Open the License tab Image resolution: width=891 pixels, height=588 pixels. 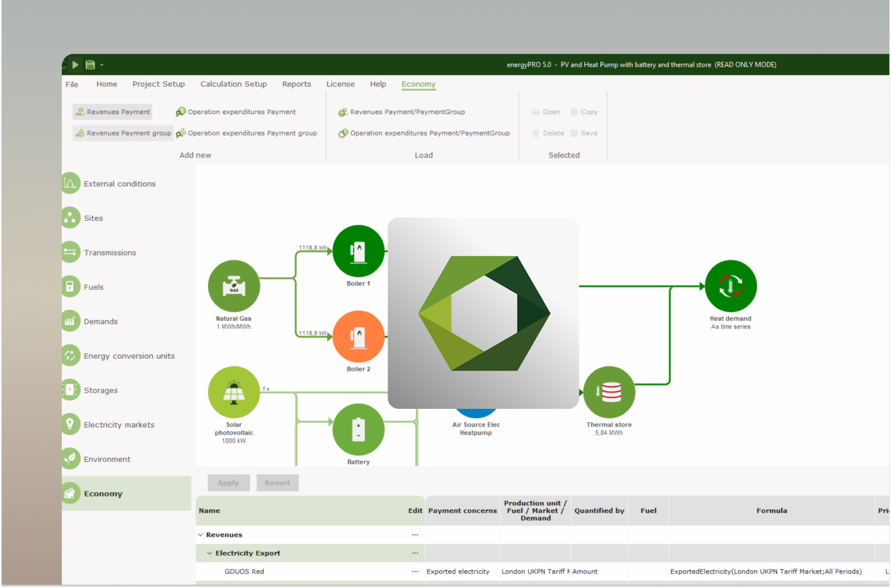point(340,84)
